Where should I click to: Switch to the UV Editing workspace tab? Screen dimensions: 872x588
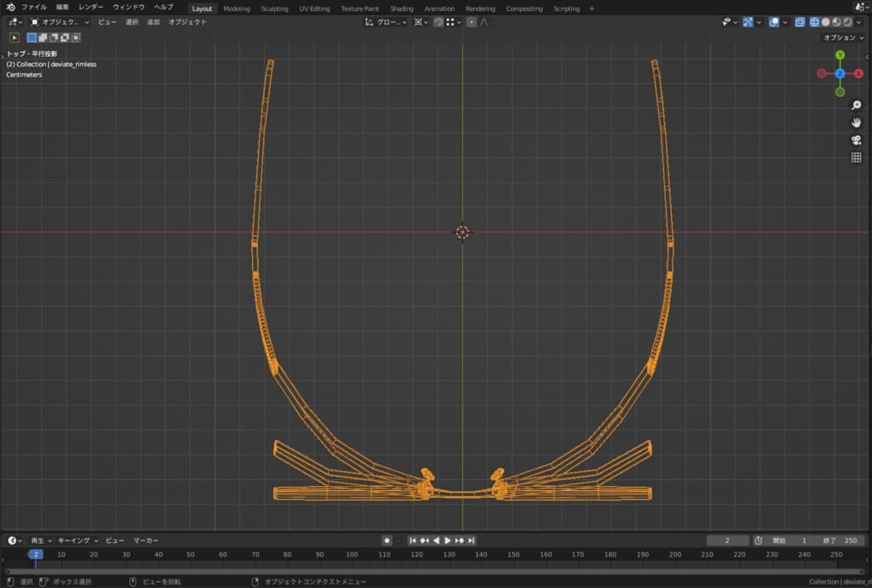[x=314, y=9]
